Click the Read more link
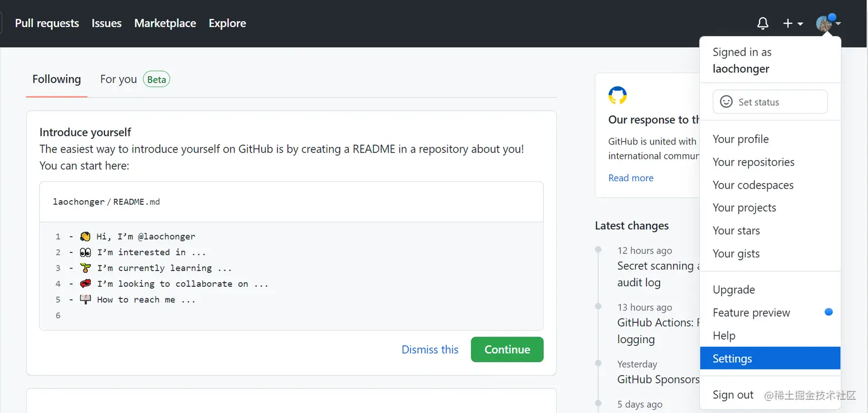Viewport: 868px width, 413px height. pyautogui.click(x=630, y=178)
